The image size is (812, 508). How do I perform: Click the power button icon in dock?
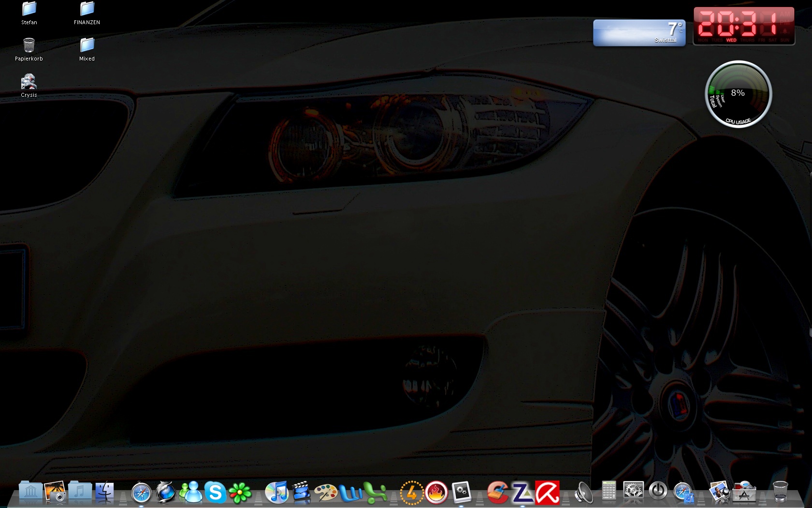(658, 492)
